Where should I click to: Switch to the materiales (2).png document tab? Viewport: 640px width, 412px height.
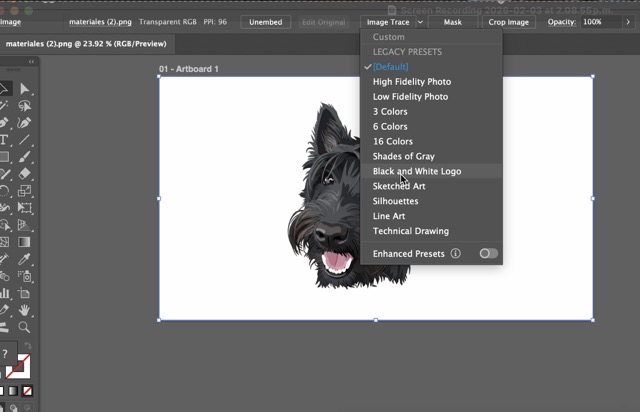point(86,44)
